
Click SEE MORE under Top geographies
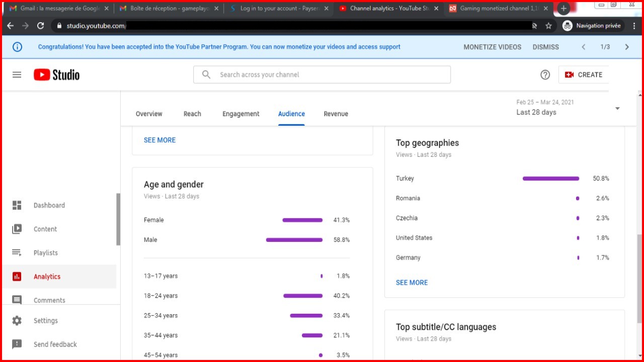coord(412,283)
